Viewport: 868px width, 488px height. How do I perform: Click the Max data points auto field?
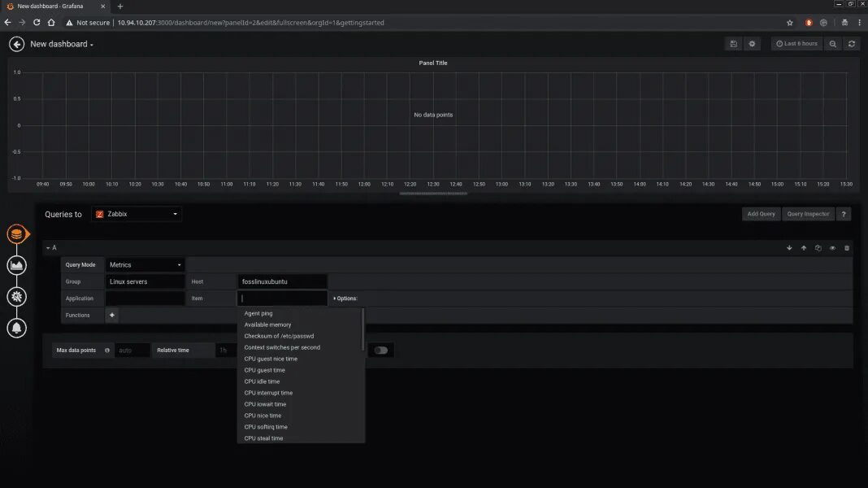tap(132, 350)
